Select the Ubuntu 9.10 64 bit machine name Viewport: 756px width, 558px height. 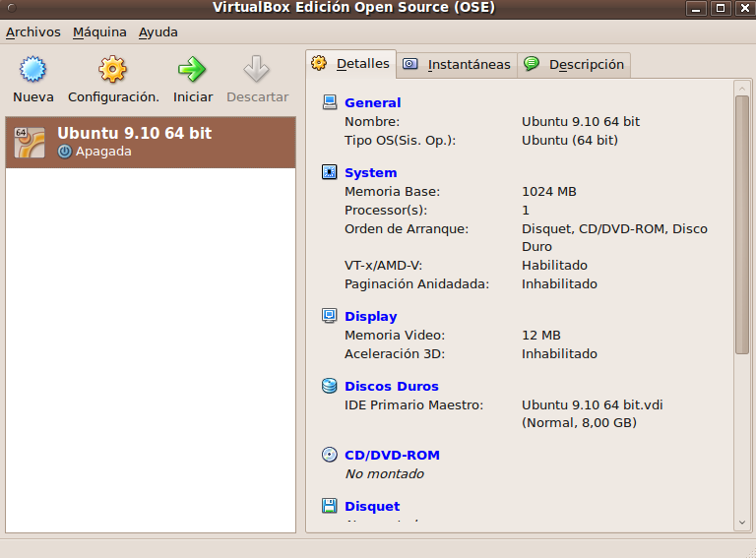[135, 133]
